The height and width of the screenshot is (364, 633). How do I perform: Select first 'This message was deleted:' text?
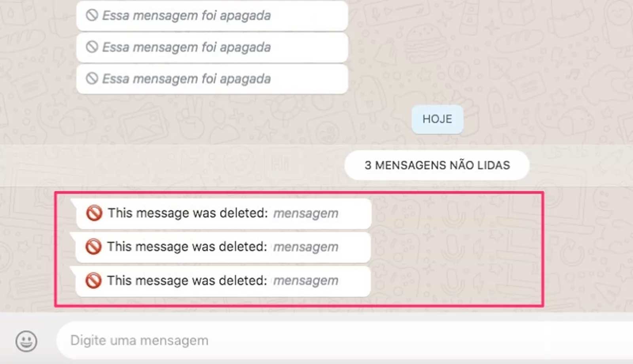tap(188, 213)
